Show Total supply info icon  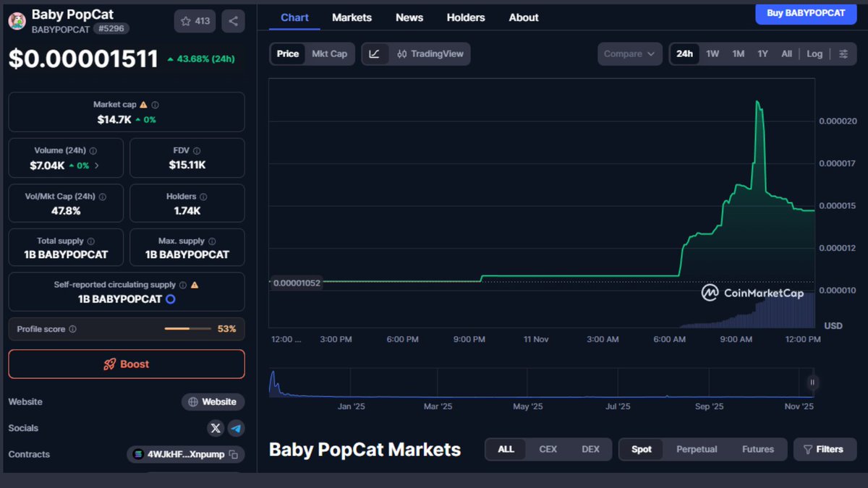[x=90, y=241]
